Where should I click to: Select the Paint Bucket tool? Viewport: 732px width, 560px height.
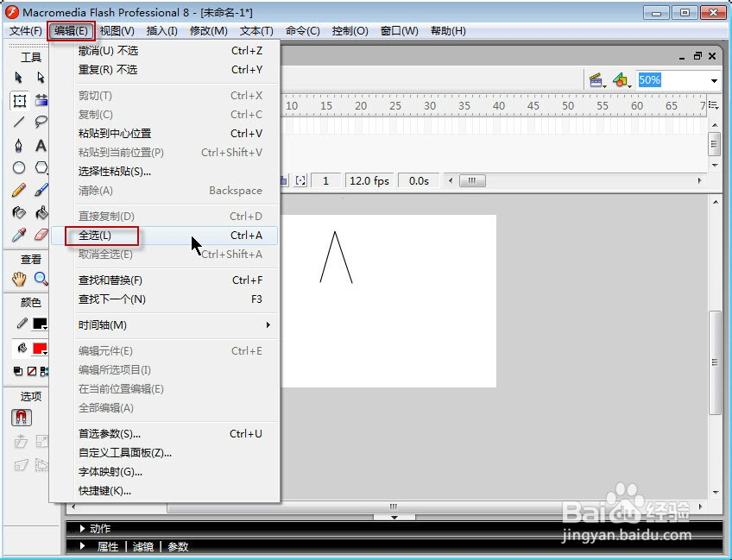click(x=41, y=213)
